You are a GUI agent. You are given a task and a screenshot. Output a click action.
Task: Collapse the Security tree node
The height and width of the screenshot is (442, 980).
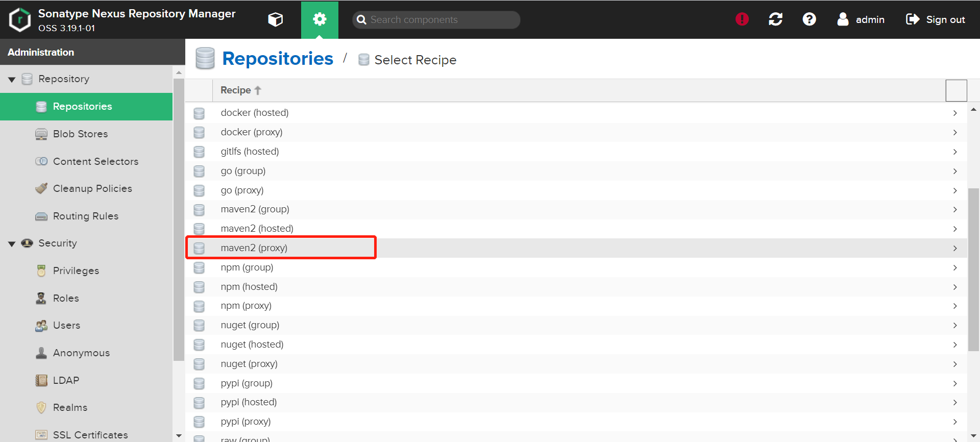12,243
